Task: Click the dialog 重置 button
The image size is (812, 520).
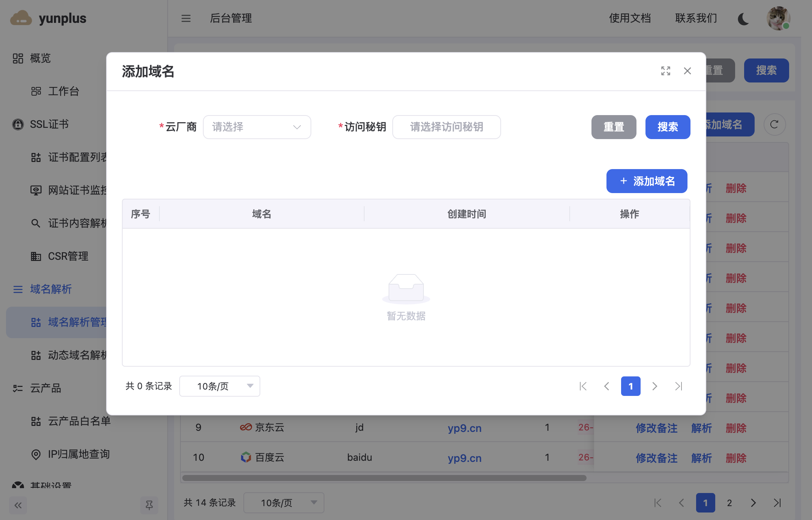Action: (614, 127)
